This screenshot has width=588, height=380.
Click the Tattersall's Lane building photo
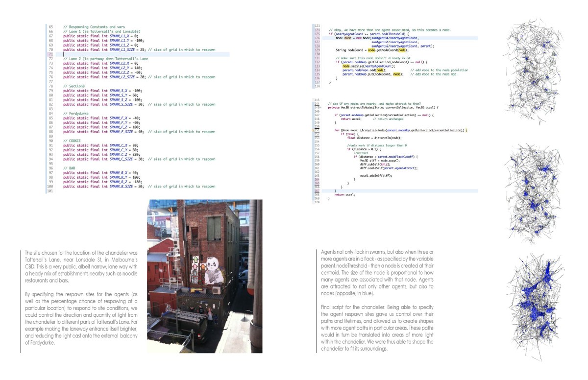click(x=204, y=276)
